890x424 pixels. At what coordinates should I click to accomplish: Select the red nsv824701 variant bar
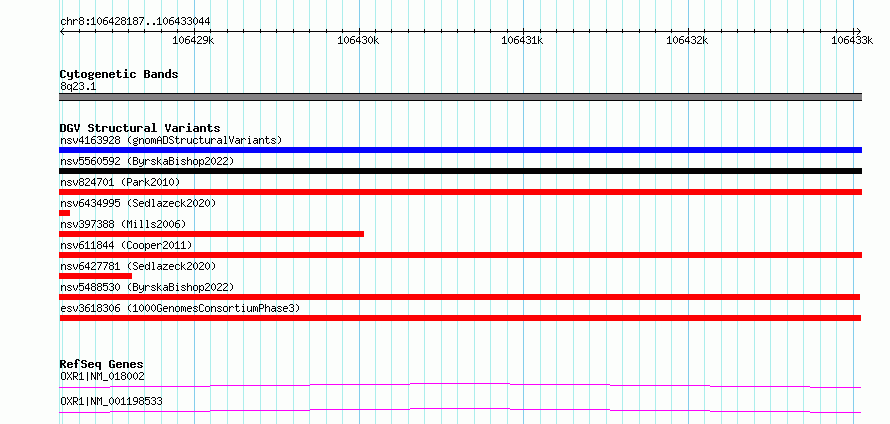pyautogui.click(x=460, y=192)
